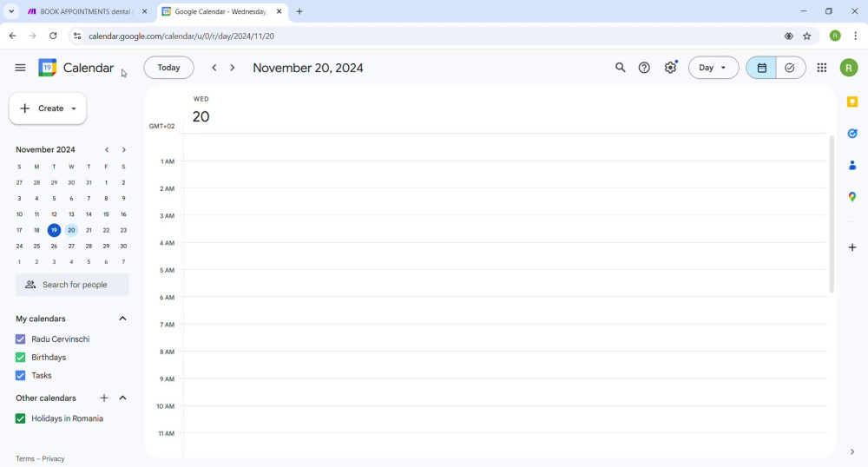Open the Create dropdown arrow
Screen dimensions: 868x467
click(x=74, y=109)
